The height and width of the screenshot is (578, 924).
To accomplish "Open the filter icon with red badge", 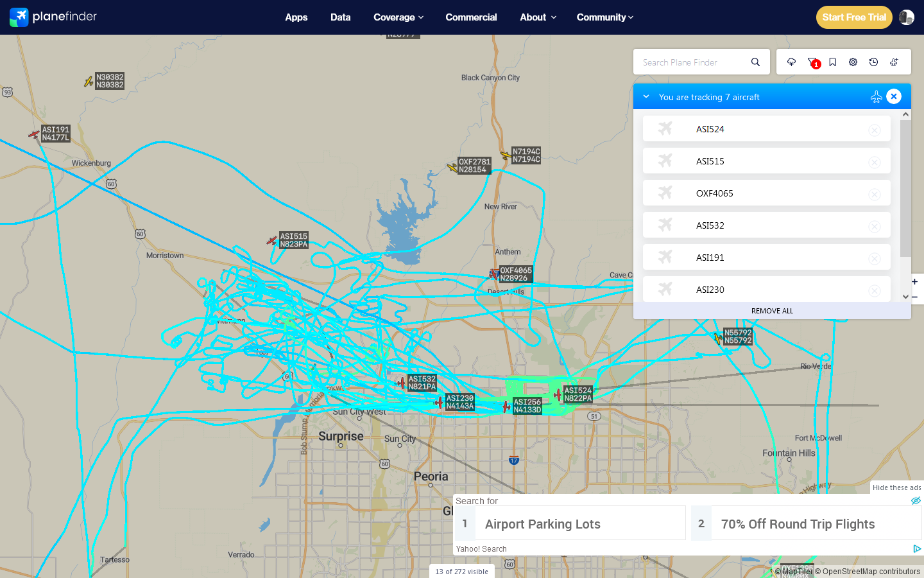I will (x=812, y=62).
